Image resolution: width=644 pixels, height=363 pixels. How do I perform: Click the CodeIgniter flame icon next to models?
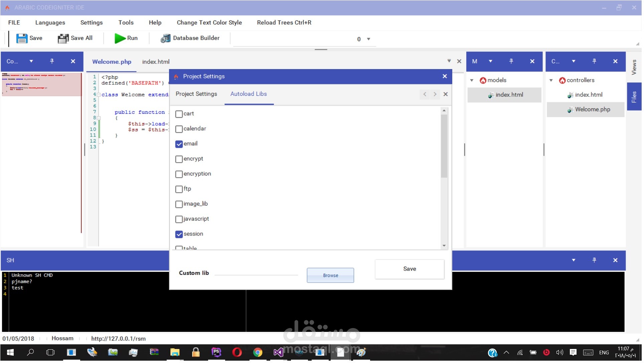tap(483, 80)
